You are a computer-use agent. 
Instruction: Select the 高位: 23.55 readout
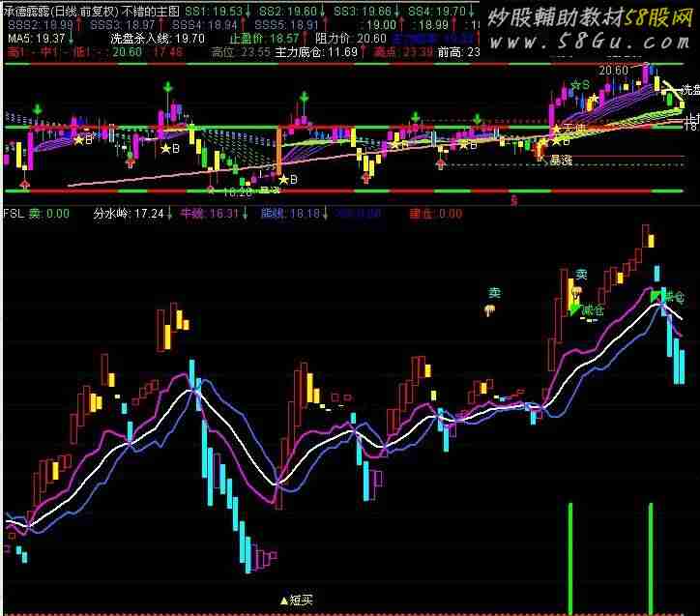click(241, 52)
